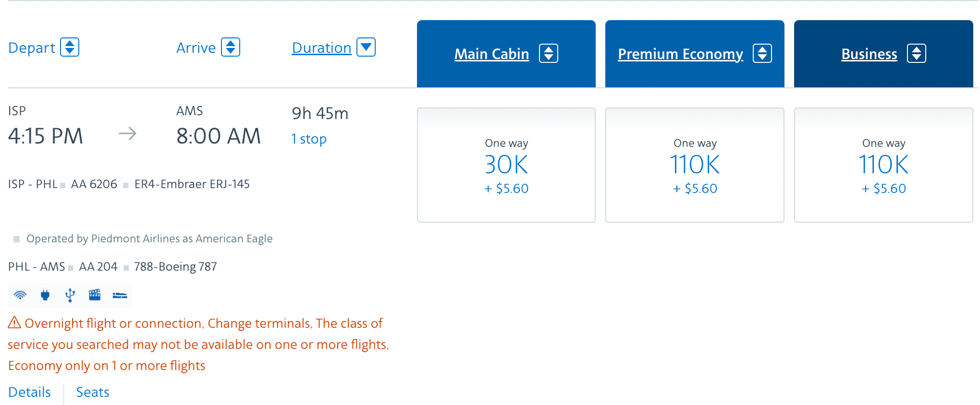Switch to the Main Cabin column header
The height and width of the screenshot is (405, 980).
pos(491,53)
